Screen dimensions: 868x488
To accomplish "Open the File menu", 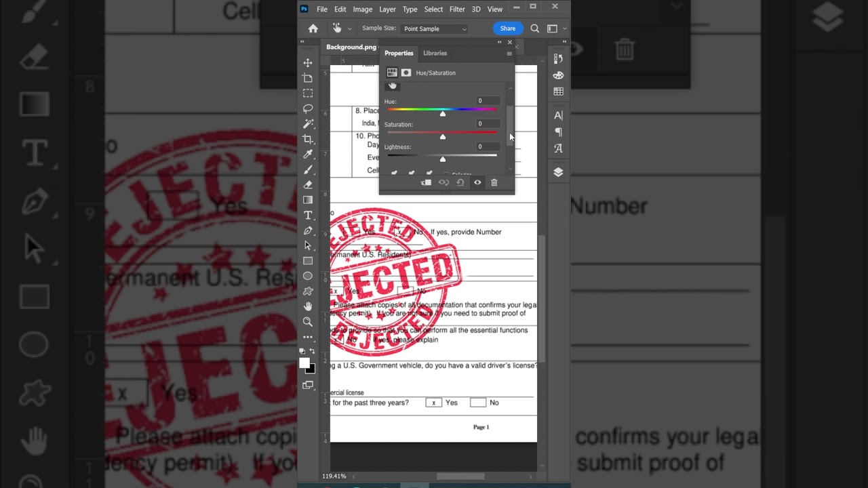I will click(322, 9).
